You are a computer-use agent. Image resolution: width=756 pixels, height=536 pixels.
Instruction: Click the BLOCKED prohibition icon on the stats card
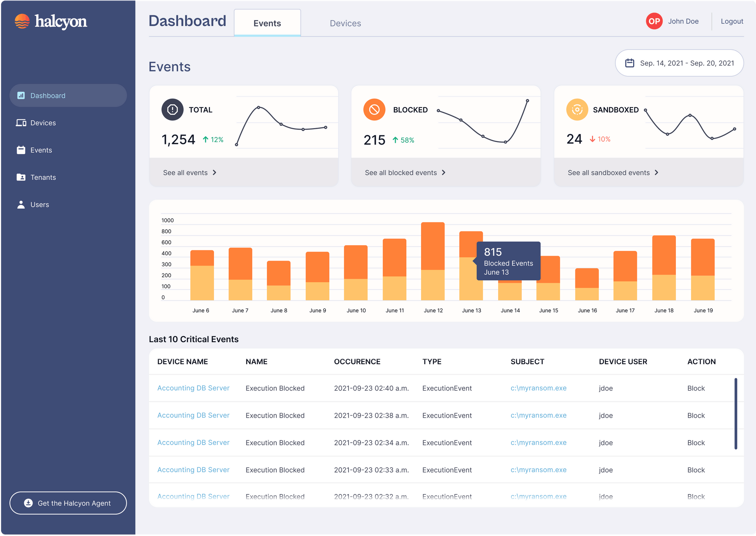coord(374,110)
